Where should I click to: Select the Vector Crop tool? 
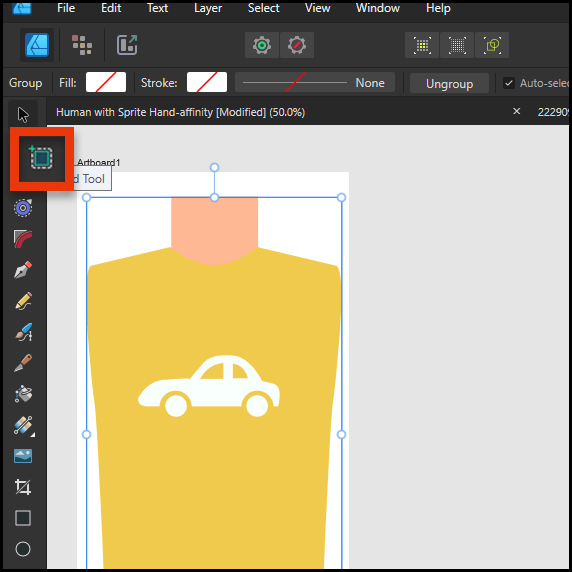(23, 487)
